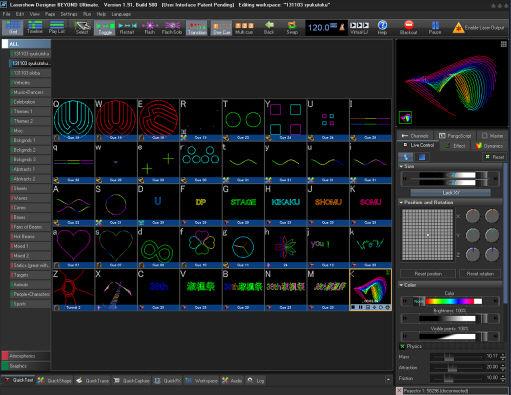
Task: Click the Lock XY button
Action: pos(450,193)
